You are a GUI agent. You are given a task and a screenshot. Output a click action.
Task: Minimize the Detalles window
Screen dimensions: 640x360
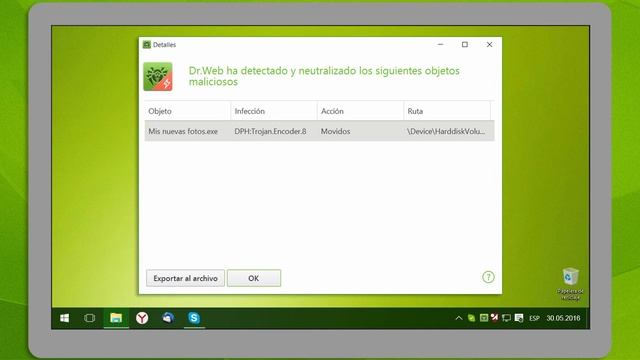coord(440,44)
